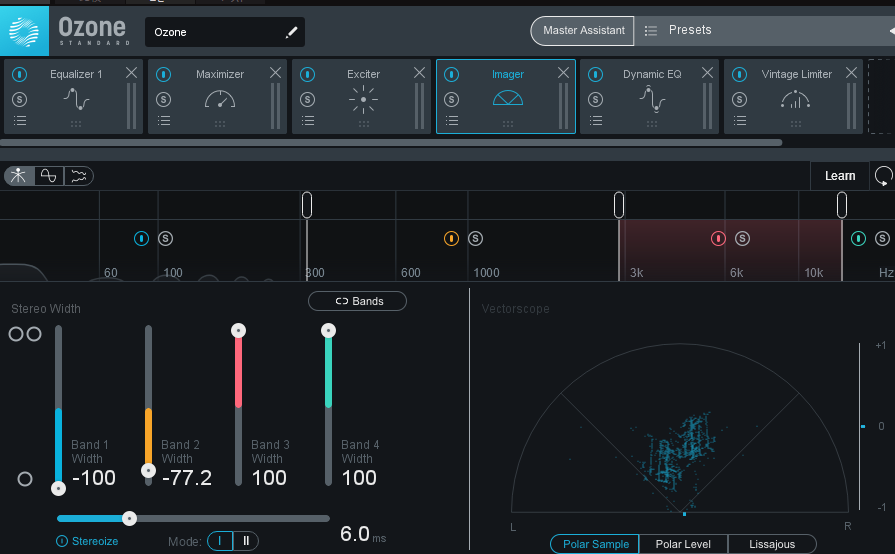Image resolution: width=895 pixels, height=554 pixels.
Task: Solo the Maximizer module
Action: click(x=164, y=99)
